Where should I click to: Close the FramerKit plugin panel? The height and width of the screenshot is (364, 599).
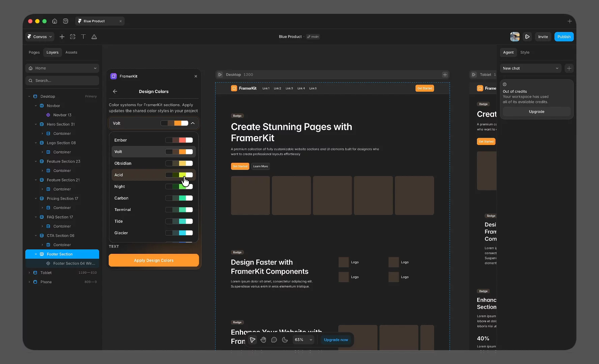196,76
